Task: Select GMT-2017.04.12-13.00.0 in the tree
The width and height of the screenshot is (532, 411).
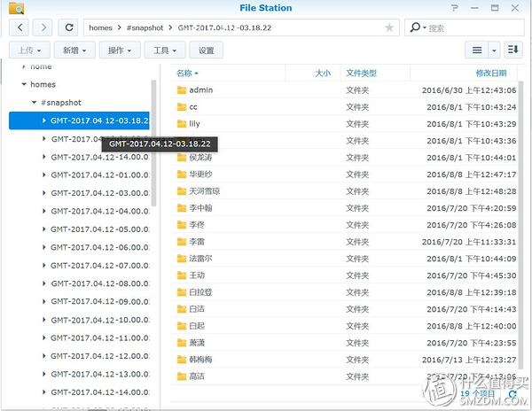Action: (x=100, y=374)
